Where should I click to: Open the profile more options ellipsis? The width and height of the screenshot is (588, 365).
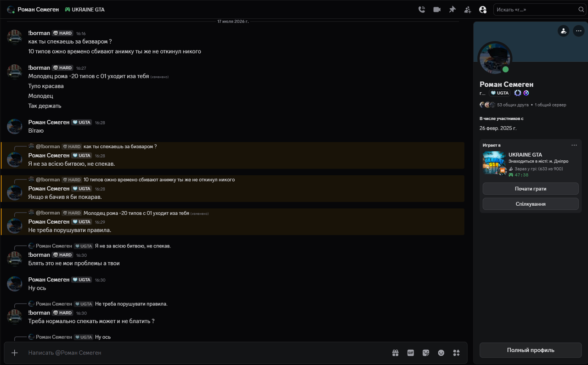(578, 31)
